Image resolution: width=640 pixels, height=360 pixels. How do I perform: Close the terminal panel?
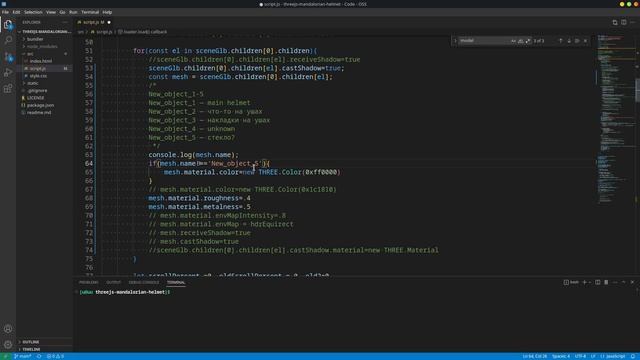coord(632,282)
